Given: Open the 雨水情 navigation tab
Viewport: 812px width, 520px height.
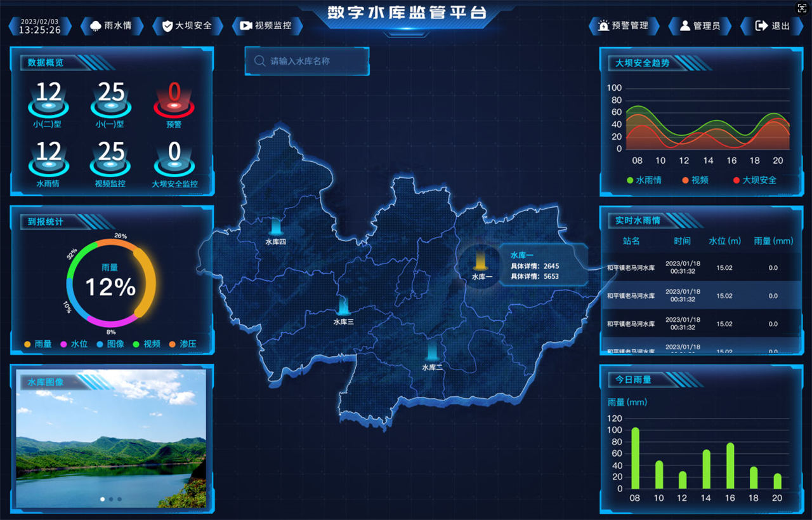Looking at the screenshot, I should (112, 26).
